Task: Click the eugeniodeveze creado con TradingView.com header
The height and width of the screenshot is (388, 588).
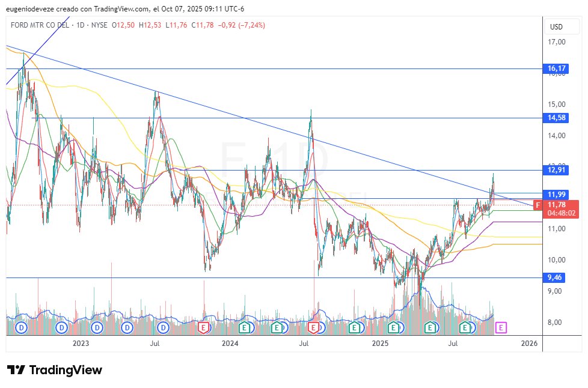Action: [x=125, y=8]
